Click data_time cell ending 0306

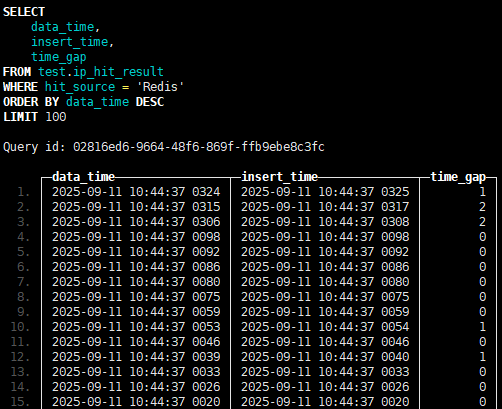(x=136, y=222)
